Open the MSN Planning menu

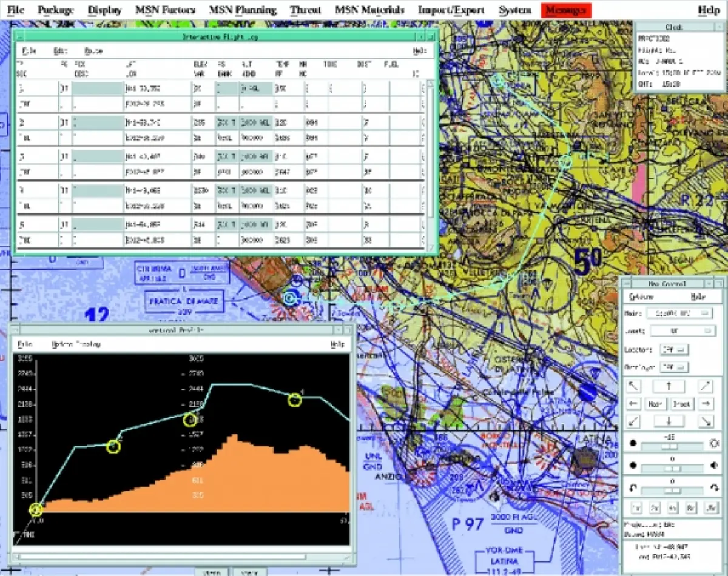click(x=242, y=10)
